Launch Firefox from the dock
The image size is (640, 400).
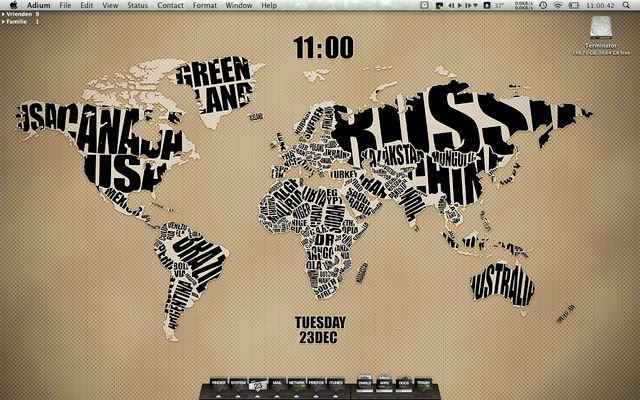(x=316, y=384)
